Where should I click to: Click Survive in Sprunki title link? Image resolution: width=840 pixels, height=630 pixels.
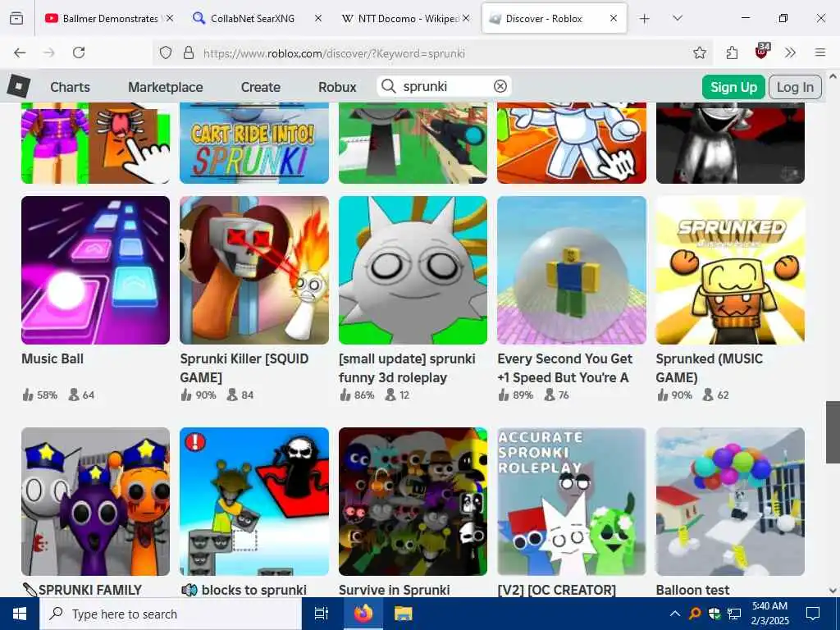(x=395, y=590)
